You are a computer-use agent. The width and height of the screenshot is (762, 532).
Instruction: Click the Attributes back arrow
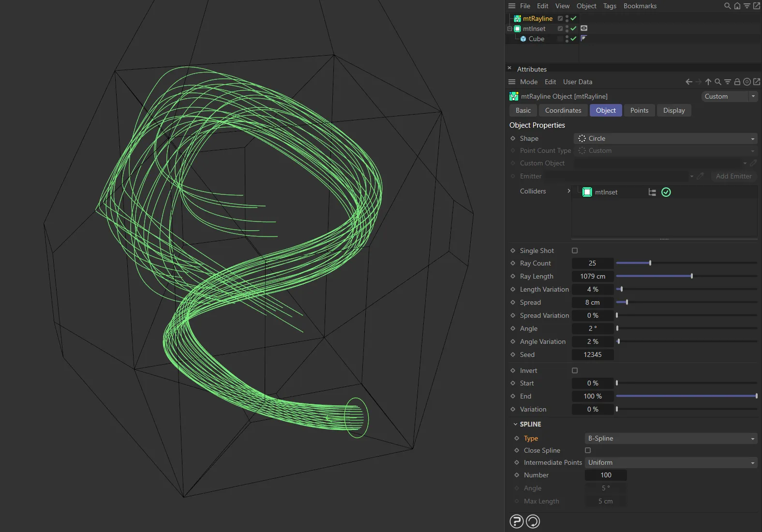click(689, 82)
